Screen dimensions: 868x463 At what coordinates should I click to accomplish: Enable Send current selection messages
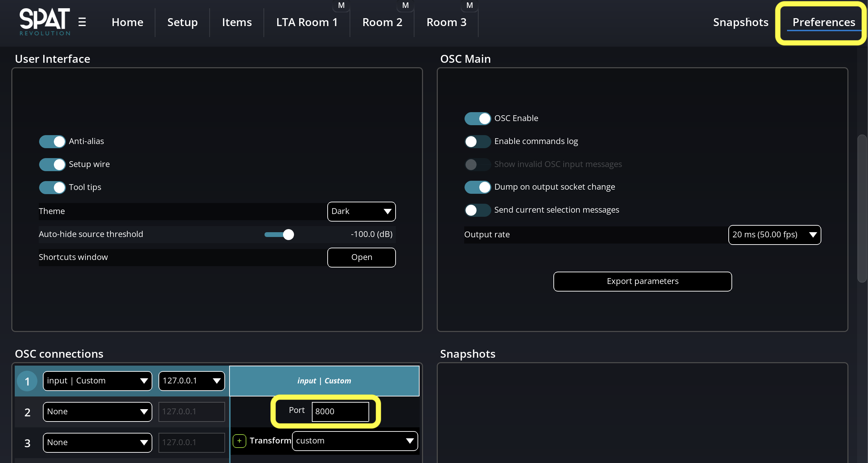(478, 210)
